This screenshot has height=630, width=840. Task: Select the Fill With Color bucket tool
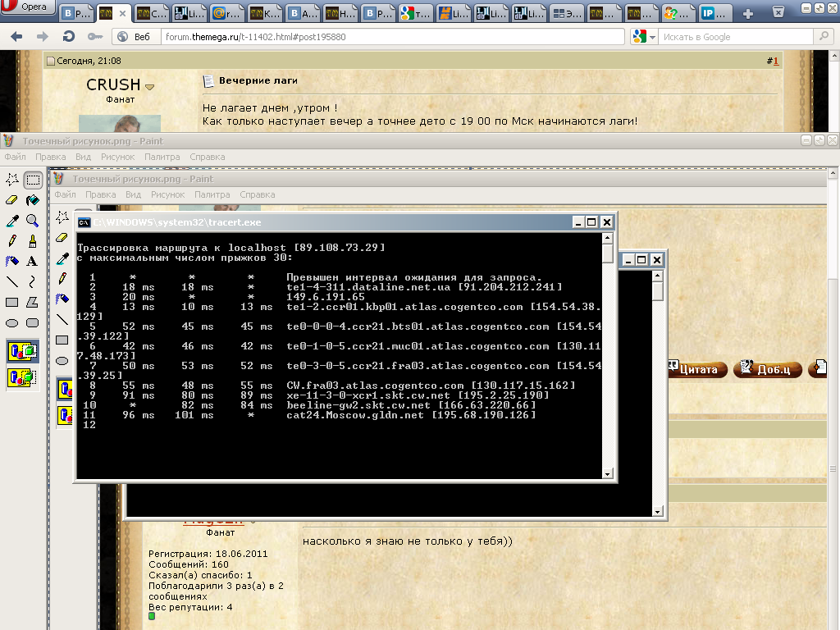coord(33,200)
